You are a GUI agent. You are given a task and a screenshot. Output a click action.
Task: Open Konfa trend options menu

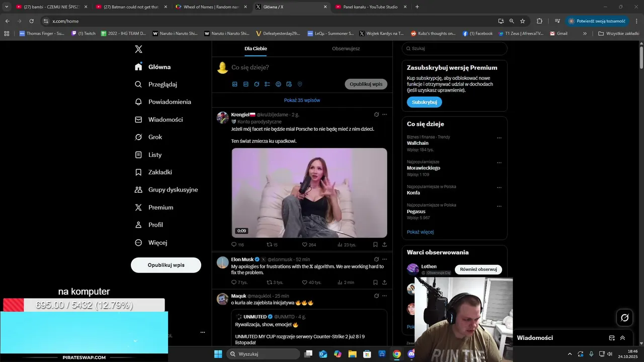pos(499,188)
